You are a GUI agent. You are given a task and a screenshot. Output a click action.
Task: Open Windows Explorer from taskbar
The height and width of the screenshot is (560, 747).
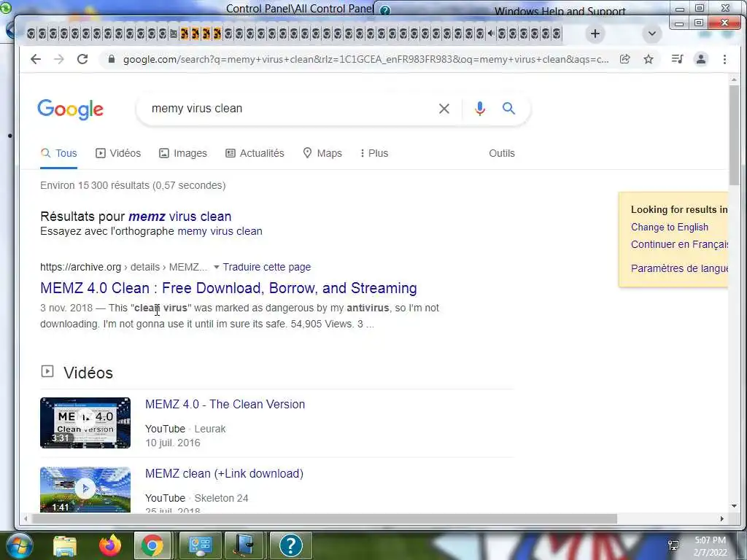click(65, 545)
